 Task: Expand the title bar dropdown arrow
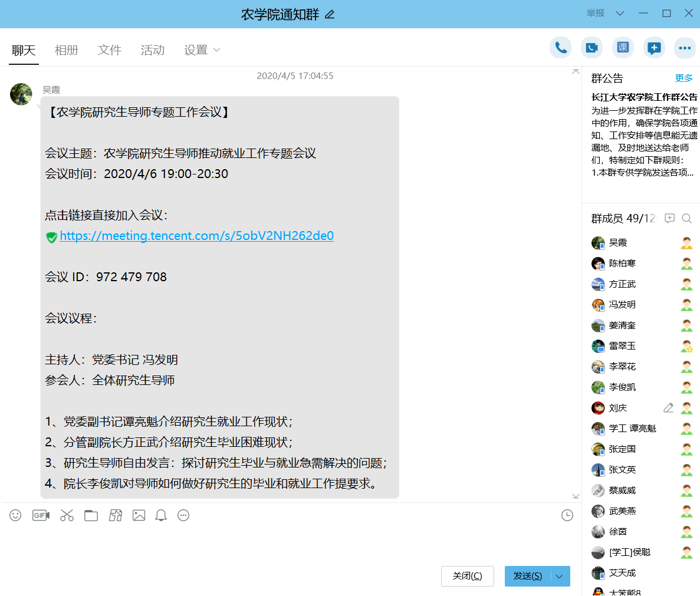coord(620,14)
